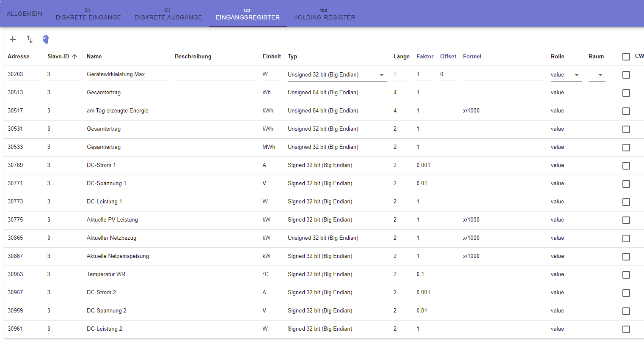Check the Aktuelle PV Leistung checkbox
644x348 pixels.
[x=626, y=220]
